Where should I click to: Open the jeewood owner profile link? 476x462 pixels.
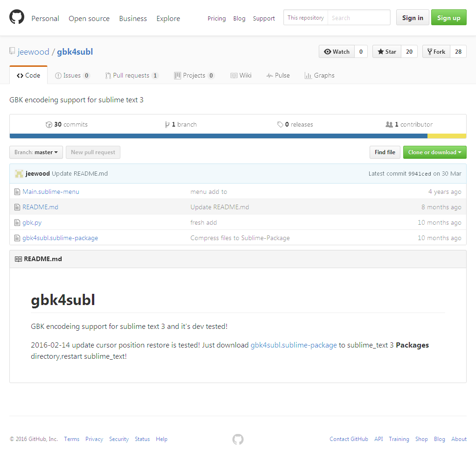(34, 52)
